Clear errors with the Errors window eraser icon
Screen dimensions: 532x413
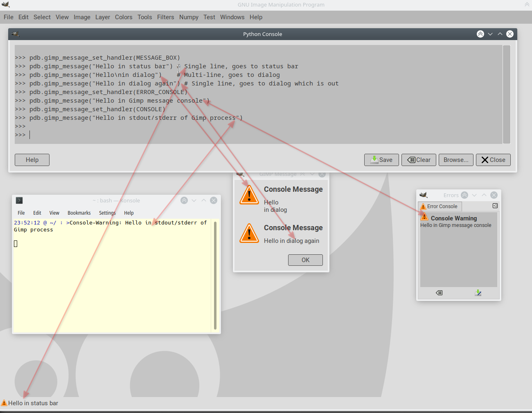coord(439,293)
